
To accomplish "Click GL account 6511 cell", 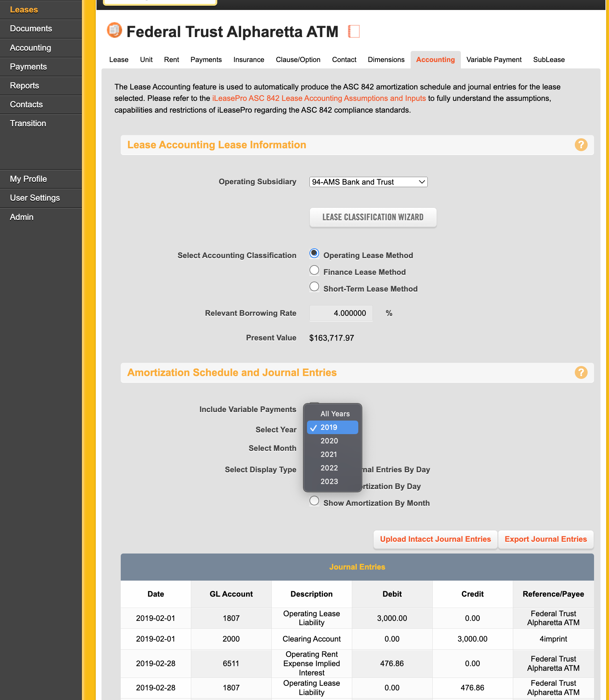I will [x=231, y=664].
